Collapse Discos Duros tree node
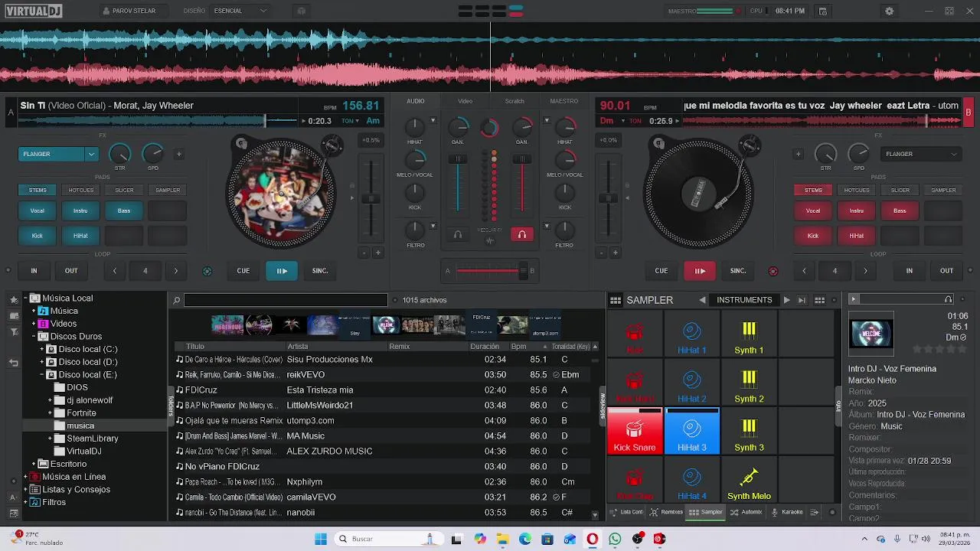The image size is (980, 551). (x=34, y=336)
